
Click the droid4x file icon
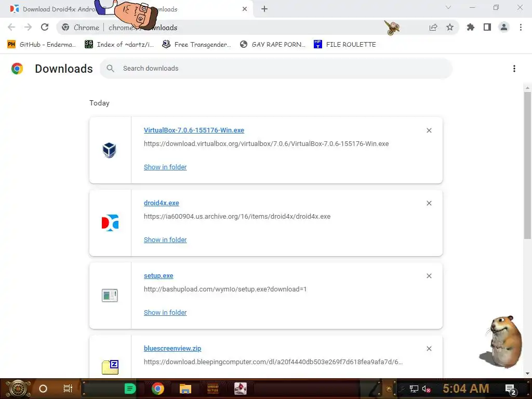(110, 223)
